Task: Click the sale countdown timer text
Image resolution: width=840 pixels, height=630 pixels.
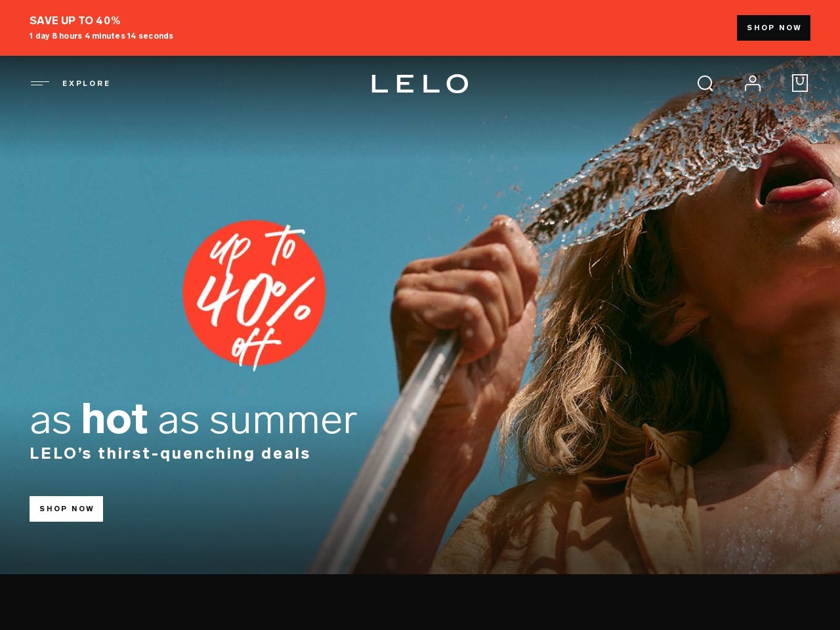Action: tap(101, 36)
